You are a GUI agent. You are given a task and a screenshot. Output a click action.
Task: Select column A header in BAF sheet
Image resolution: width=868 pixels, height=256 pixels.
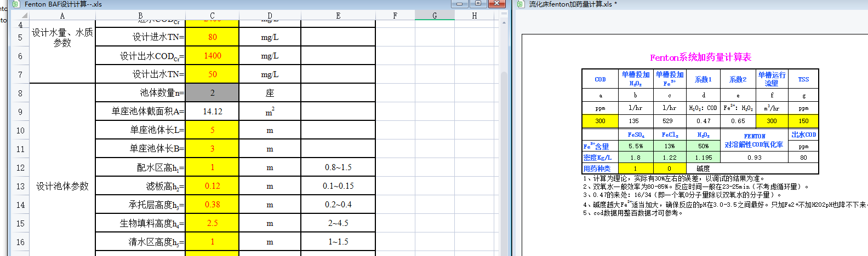pyautogui.click(x=62, y=16)
